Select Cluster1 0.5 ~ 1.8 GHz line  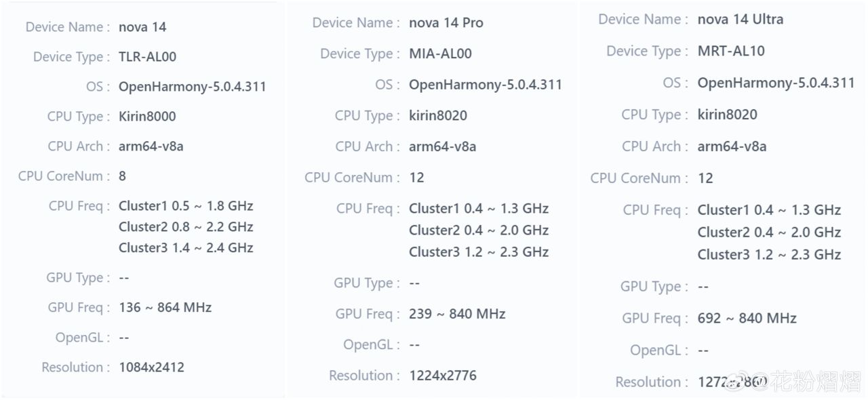186,206
